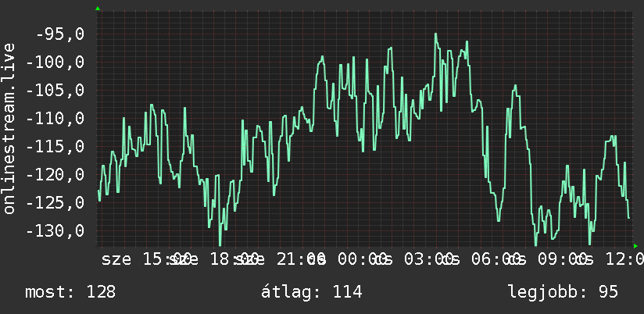Click the 06:00 time axis label
Image resolution: width=644 pixels, height=314 pixels.
pos(496,259)
